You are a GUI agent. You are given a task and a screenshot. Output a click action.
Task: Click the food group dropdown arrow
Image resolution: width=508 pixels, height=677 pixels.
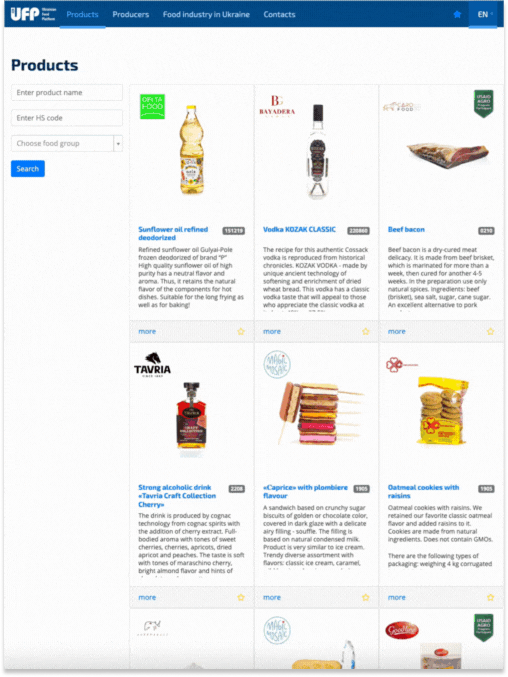[x=118, y=143]
